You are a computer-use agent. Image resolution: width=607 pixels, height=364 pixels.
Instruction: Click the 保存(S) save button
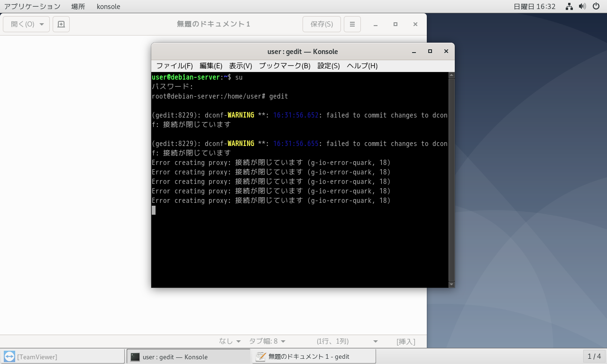click(x=322, y=24)
